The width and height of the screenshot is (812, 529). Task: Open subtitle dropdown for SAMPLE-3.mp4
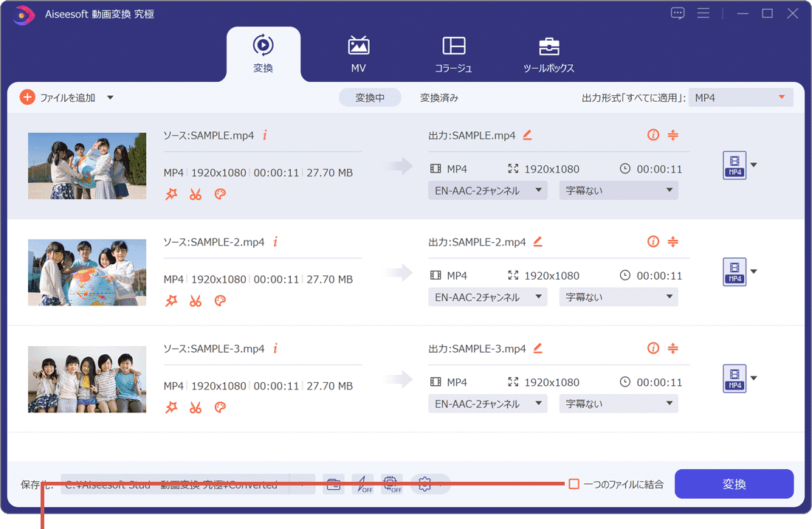(x=618, y=404)
